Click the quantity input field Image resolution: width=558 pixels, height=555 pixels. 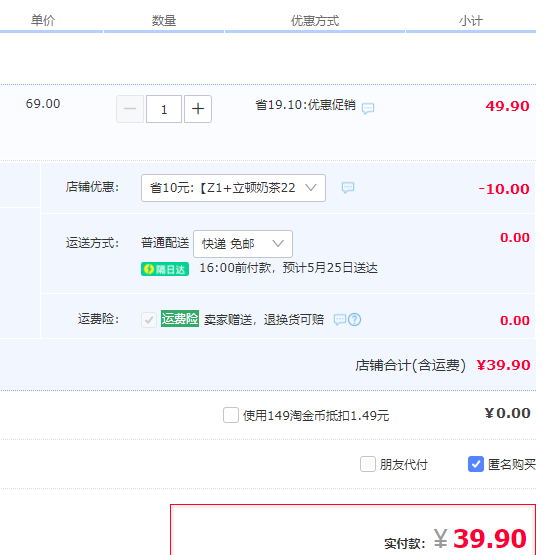[x=164, y=109]
